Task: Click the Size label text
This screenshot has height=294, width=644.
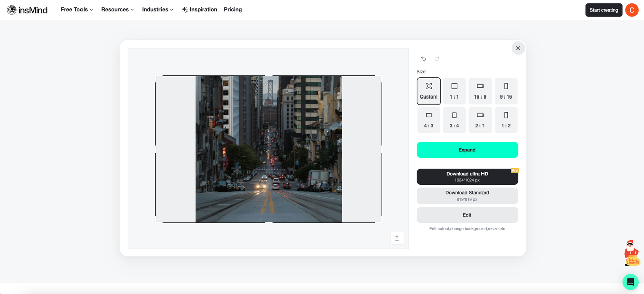Action: coord(421,72)
